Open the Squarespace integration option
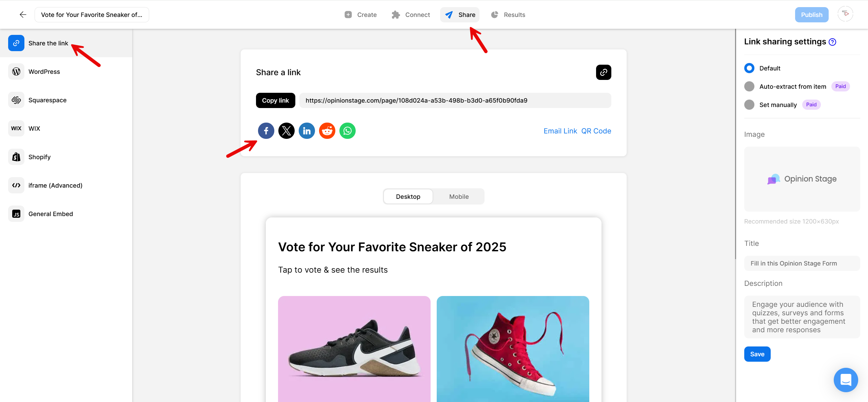Viewport: 868px width, 402px height. (47, 100)
